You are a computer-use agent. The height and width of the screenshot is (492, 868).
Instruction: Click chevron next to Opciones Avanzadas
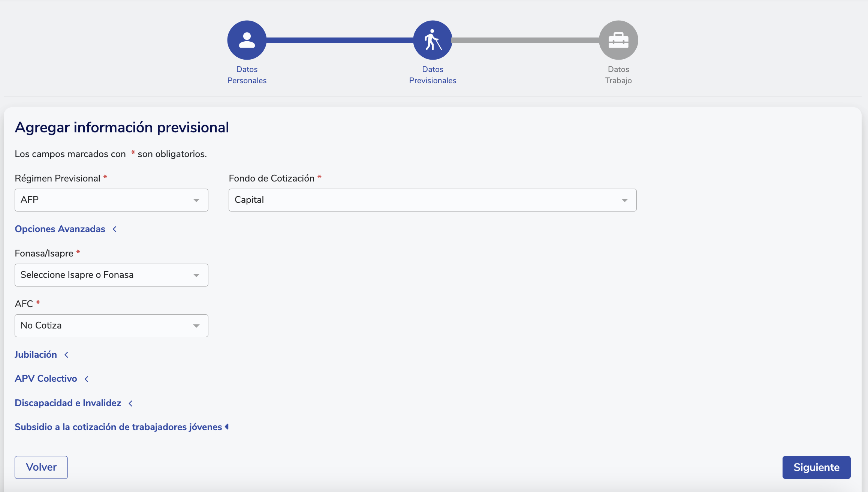[x=115, y=229]
